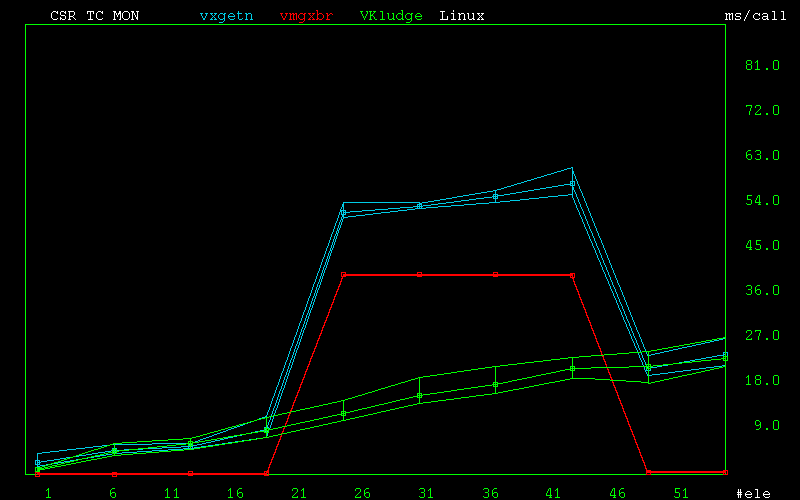Click the 45.0 y-axis value
The image size is (800, 500).
coord(762,245)
